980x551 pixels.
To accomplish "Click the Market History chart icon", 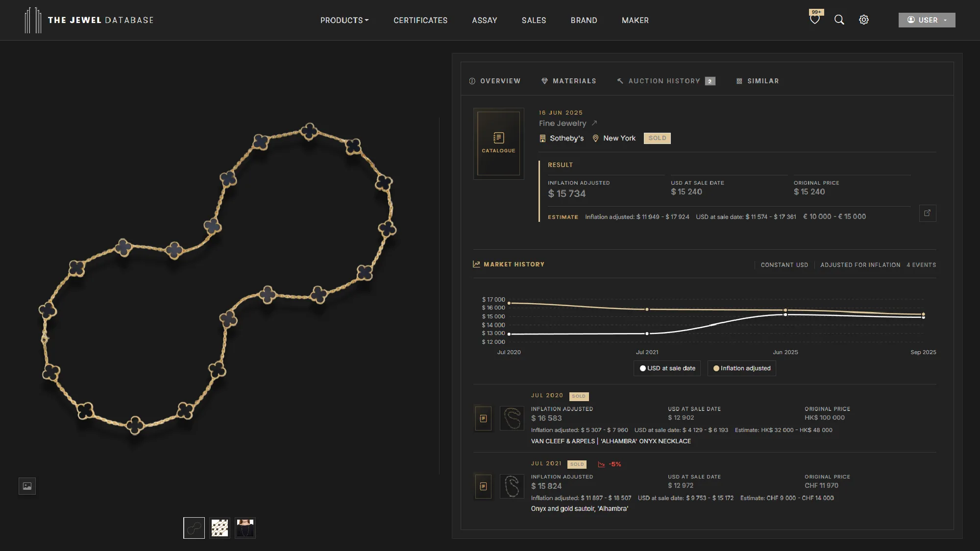I will click(476, 264).
